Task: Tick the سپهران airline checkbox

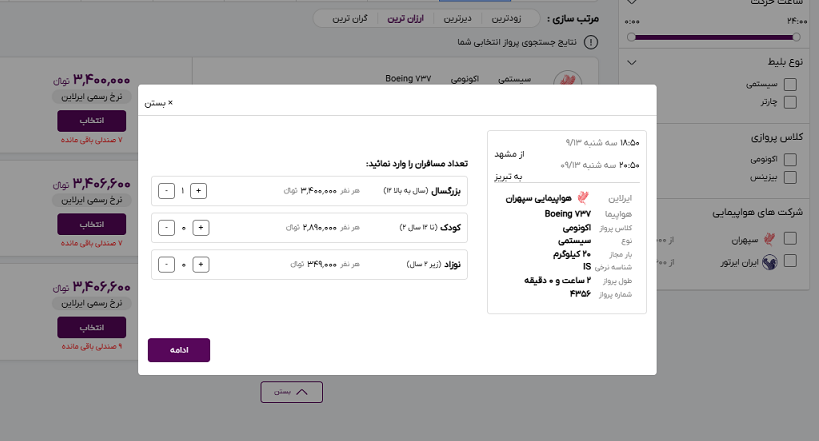Action: tap(790, 239)
